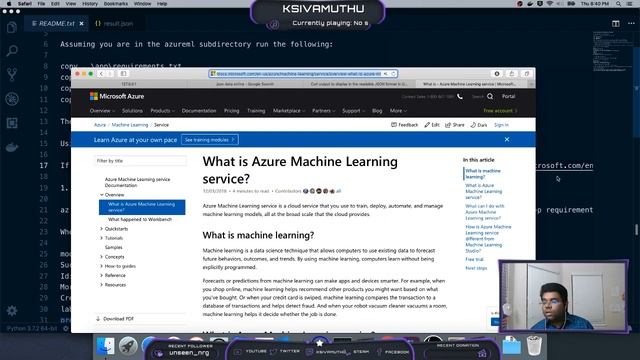The height and width of the screenshot is (360, 640).
Task: Switch to the readable JSON format Safari tab
Action: (359, 84)
